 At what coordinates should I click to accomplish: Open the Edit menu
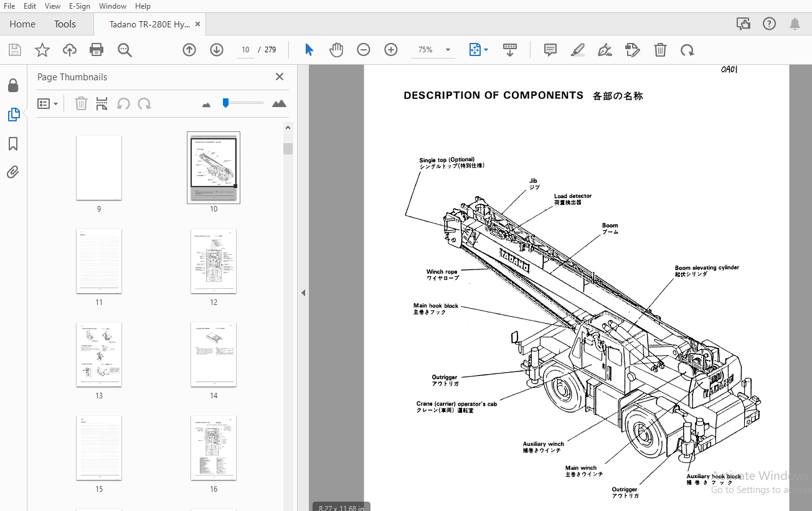pyautogui.click(x=30, y=6)
